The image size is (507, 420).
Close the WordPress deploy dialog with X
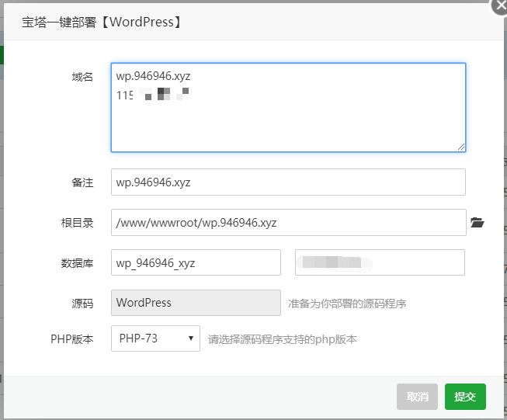[500, 6]
